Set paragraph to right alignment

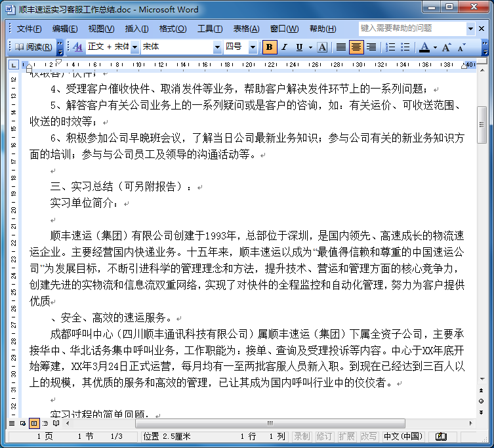pyautogui.click(x=371, y=47)
